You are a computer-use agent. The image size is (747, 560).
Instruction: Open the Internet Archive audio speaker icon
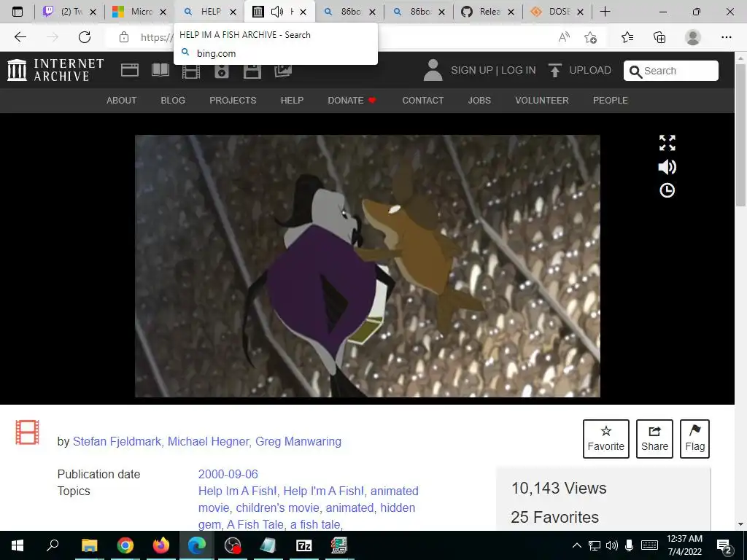point(222,71)
